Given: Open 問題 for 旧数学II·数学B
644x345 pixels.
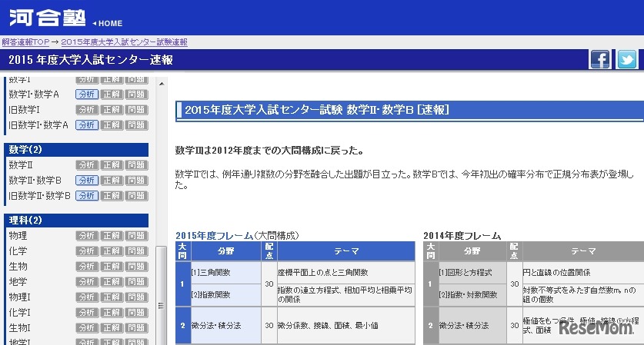Looking at the screenshot, I should (136, 196).
